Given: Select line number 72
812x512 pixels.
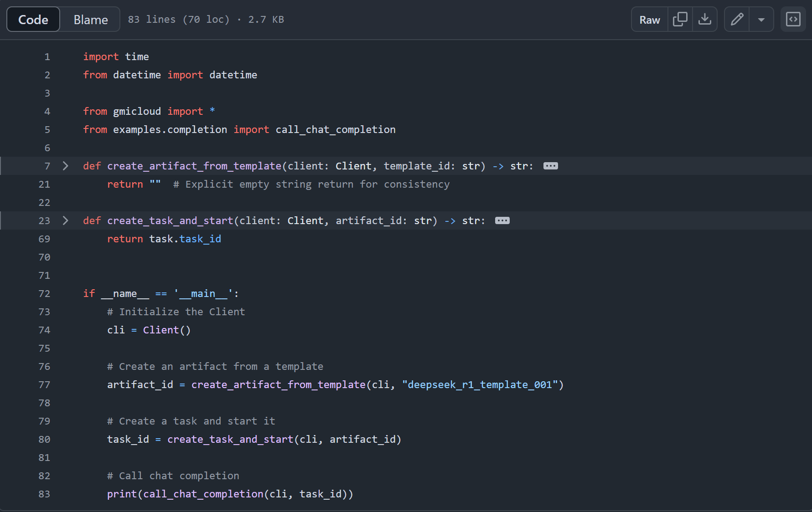Looking at the screenshot, I should tap(44, 294).
